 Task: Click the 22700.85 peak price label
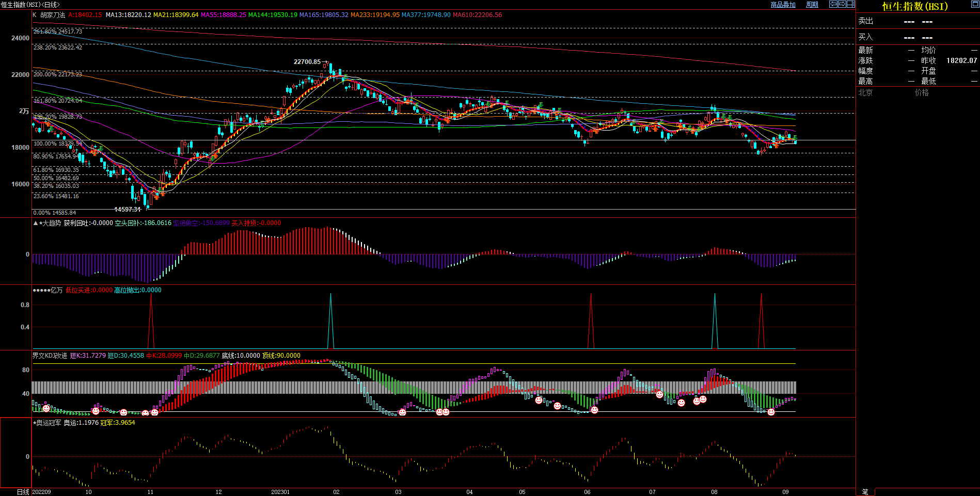(307, 62)
